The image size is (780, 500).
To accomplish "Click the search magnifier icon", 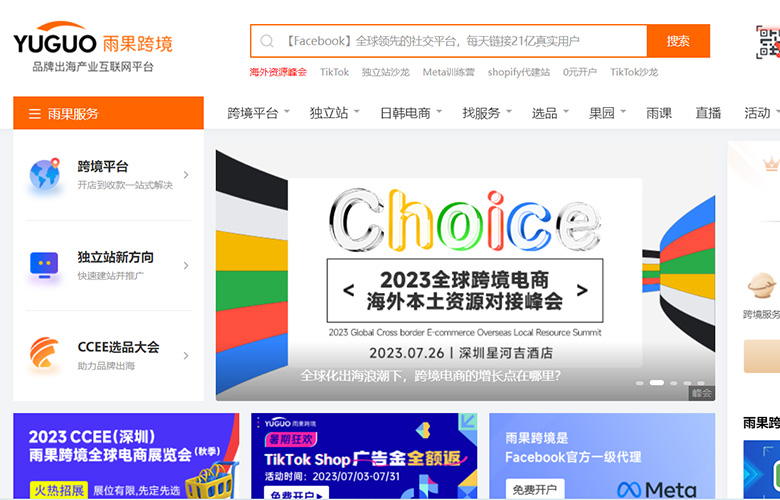I will point(267,41).
